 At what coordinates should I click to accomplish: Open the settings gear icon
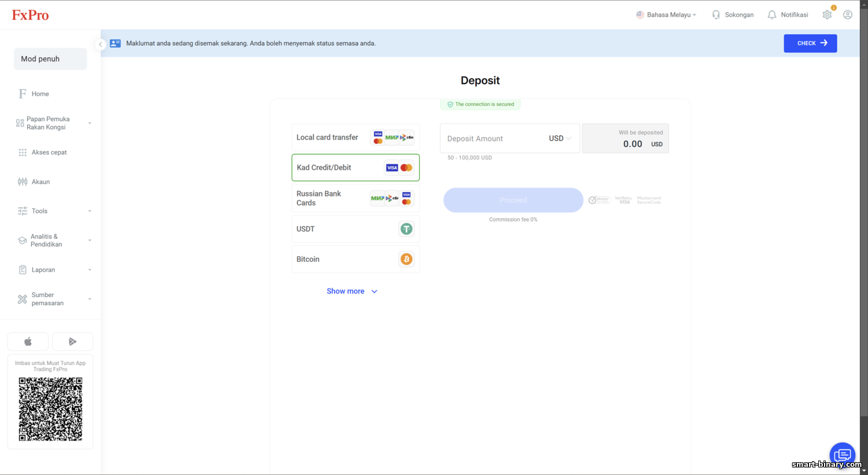(x=827, y=14)
